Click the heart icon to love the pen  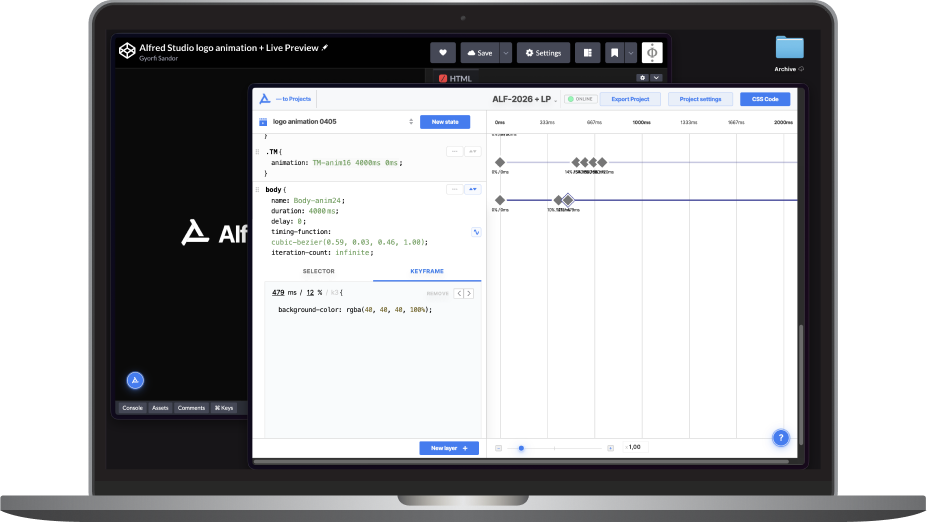pyautogui.click(x=443, y=53)
